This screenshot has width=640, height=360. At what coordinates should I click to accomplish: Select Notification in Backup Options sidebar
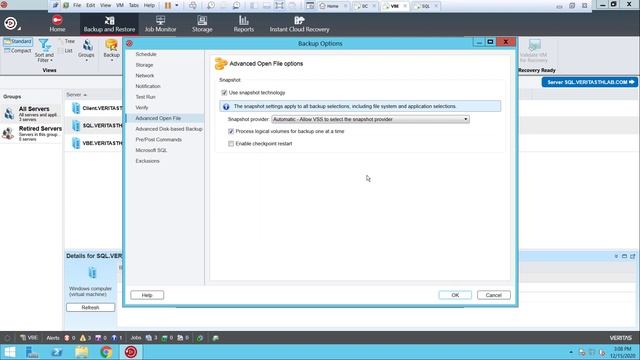pyautogui.click(x=148, y=86)
